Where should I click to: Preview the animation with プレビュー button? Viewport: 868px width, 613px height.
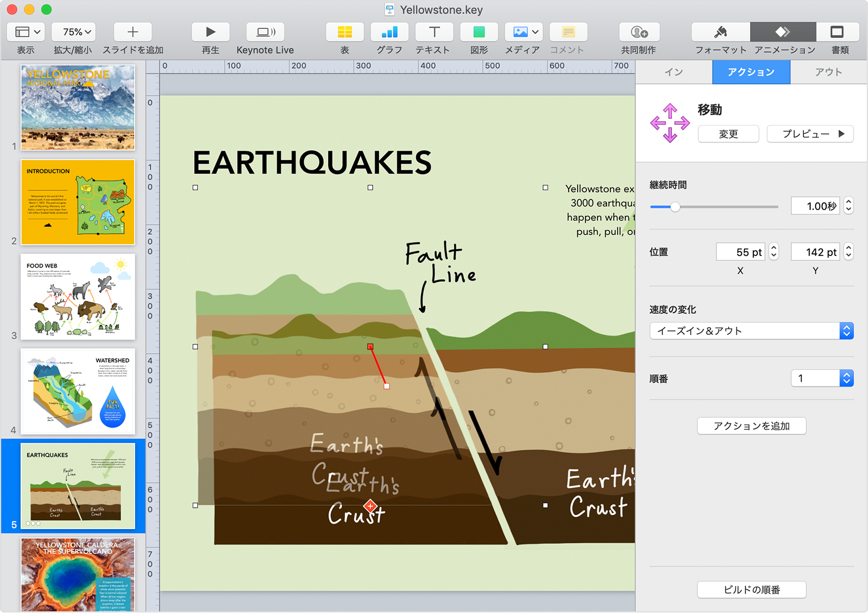pos(810,134)
